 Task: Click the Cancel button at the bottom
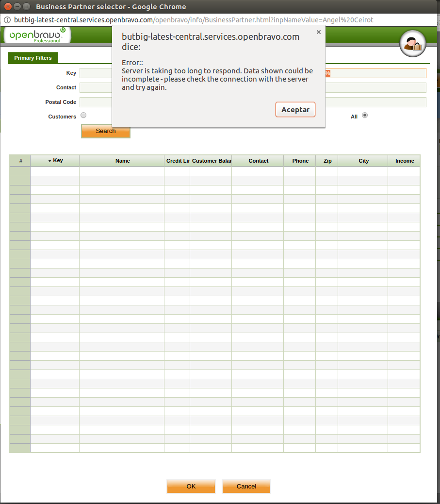click(246, 487)
